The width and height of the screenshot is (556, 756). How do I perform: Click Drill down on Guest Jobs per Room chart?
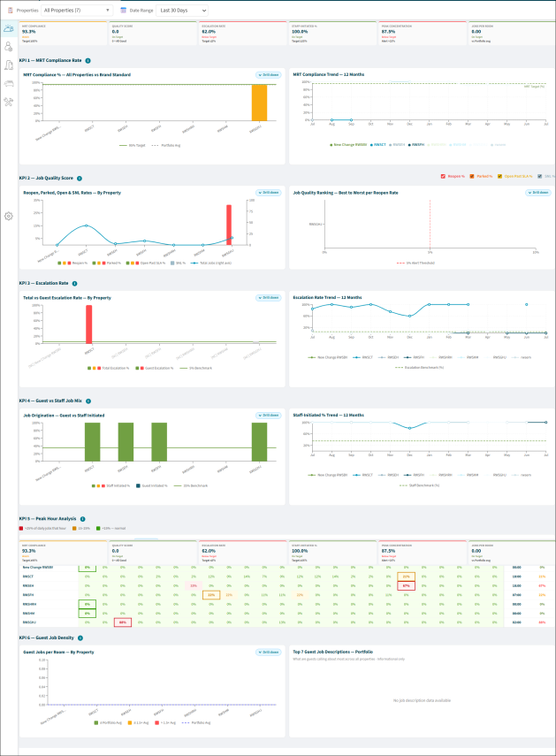(269, 652)
